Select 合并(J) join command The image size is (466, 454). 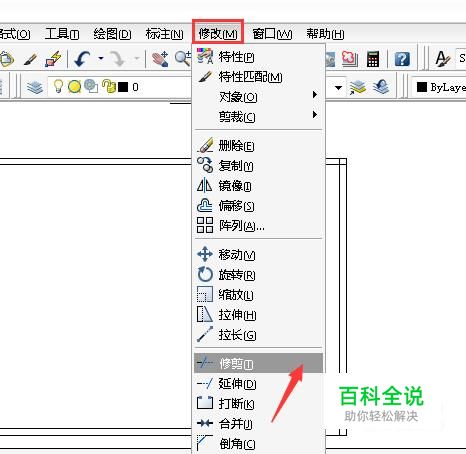point(258,424)
